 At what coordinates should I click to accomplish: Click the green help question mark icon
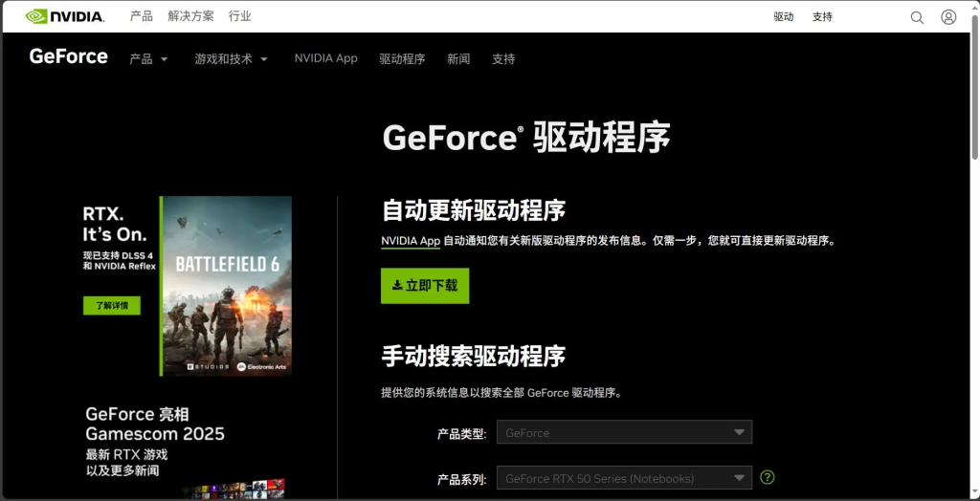tap(768, 477)
